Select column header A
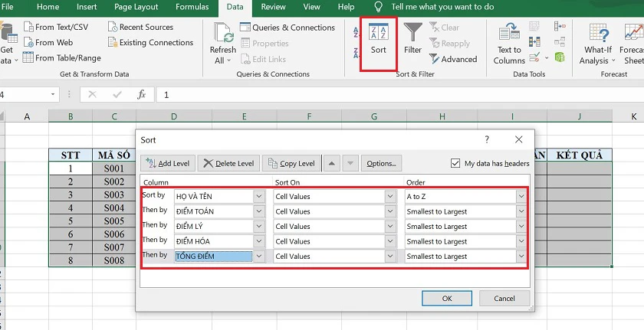Screen dimensions: 644x330 pyautogui.click(x=27, y=116)
